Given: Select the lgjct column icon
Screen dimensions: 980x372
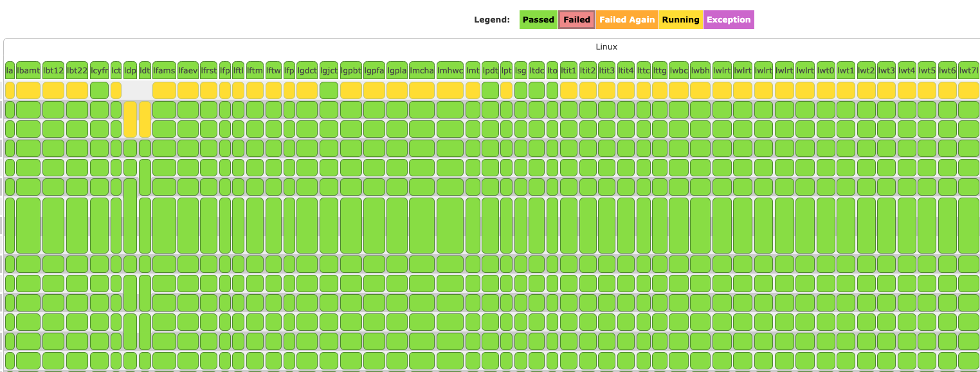Looking at the screenshot, I should [327, 70].
